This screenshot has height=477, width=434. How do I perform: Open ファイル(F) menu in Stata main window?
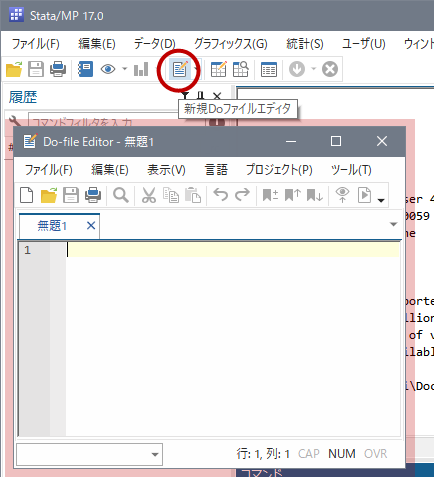36,44
